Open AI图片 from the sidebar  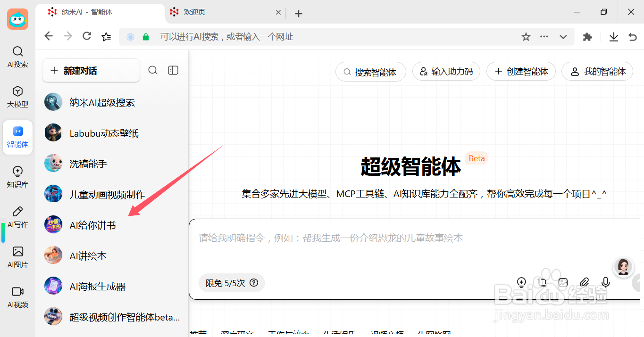[x=17, y=257]
